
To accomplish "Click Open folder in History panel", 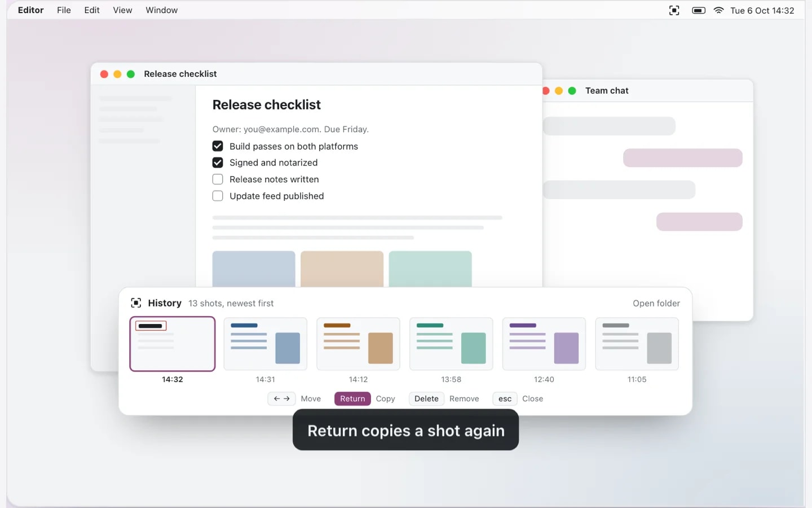I will coord(656,303).
